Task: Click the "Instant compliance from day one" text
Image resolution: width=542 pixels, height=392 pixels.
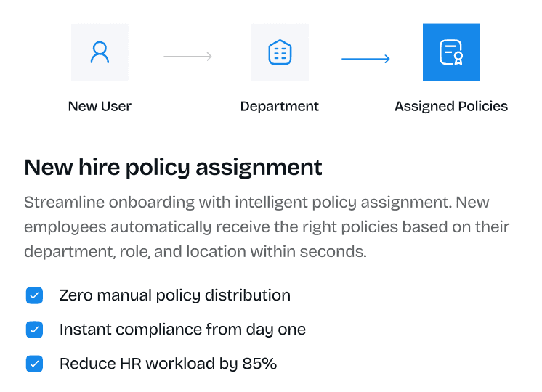Action: tap(182, 330)
